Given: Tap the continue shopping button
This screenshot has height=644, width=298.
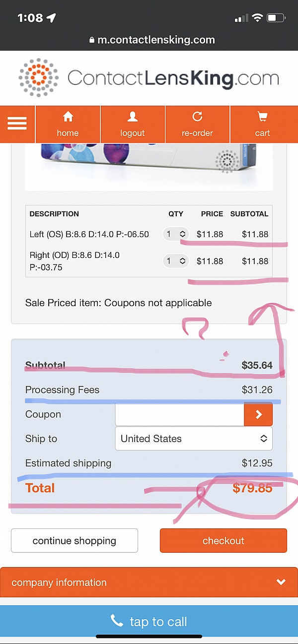Looking at the screenshot, I should point(74,540).
